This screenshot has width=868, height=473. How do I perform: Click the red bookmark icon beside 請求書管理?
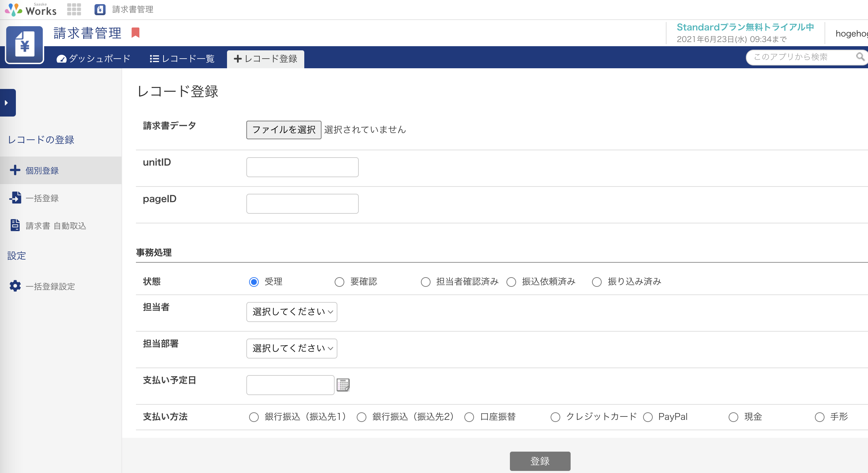pos(136,33)
